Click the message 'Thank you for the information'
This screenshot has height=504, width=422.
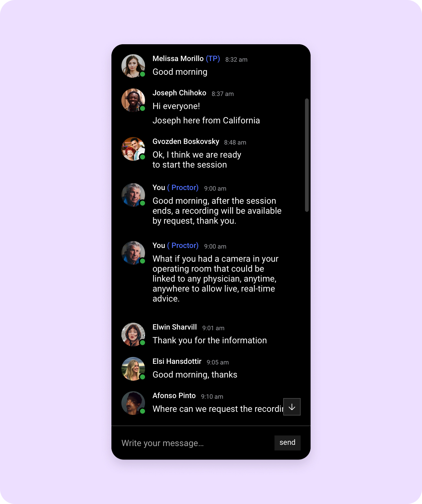tap(210, 340)
